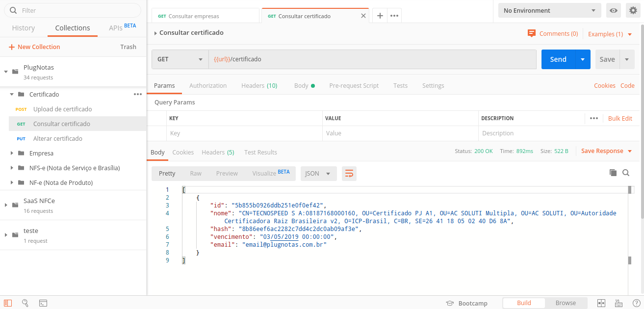Switch response view to Preview
The height and width of the screenshot is (309, 644).
227,174
